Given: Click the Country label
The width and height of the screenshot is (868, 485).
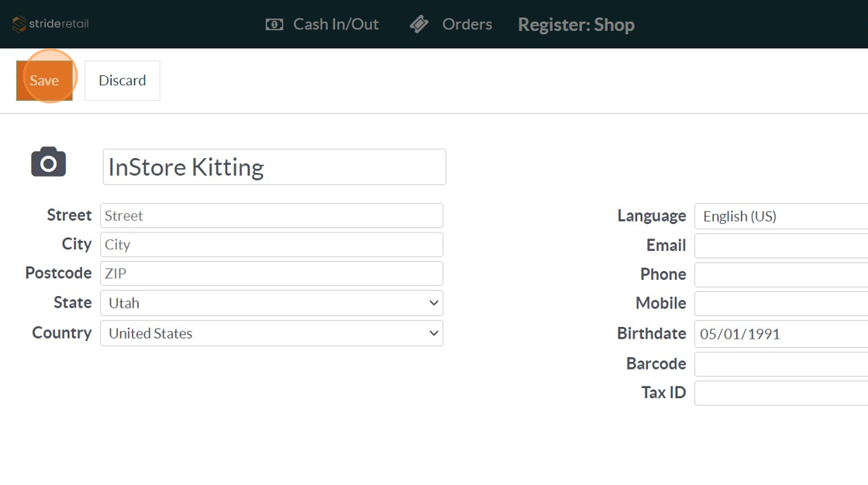Looking at the screenshot, I should point(61,332).
